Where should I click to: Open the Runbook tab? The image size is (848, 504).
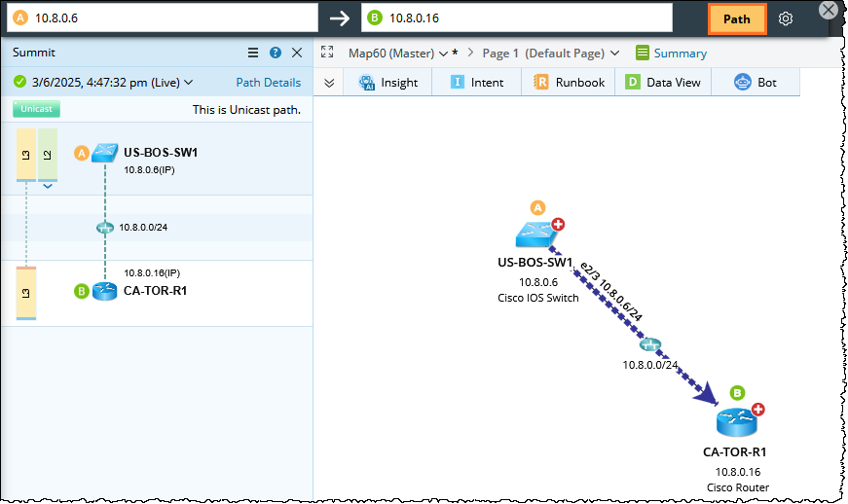pyautogui.click(x=570, y=83)
